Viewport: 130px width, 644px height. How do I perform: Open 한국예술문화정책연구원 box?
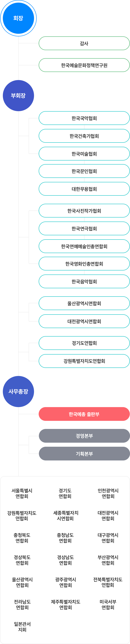(x=84, y=65)
